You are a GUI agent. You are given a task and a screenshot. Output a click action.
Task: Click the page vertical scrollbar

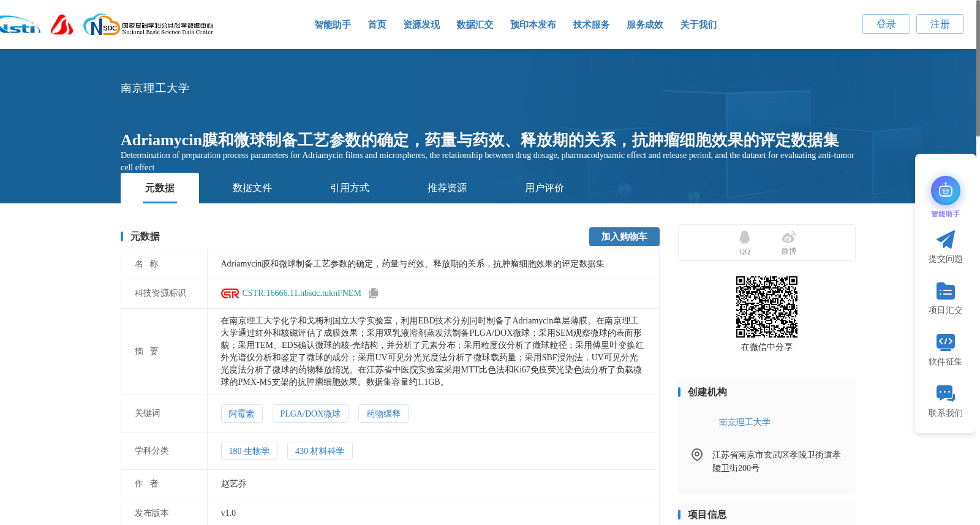pyautogui.click(x=978, y=67)
